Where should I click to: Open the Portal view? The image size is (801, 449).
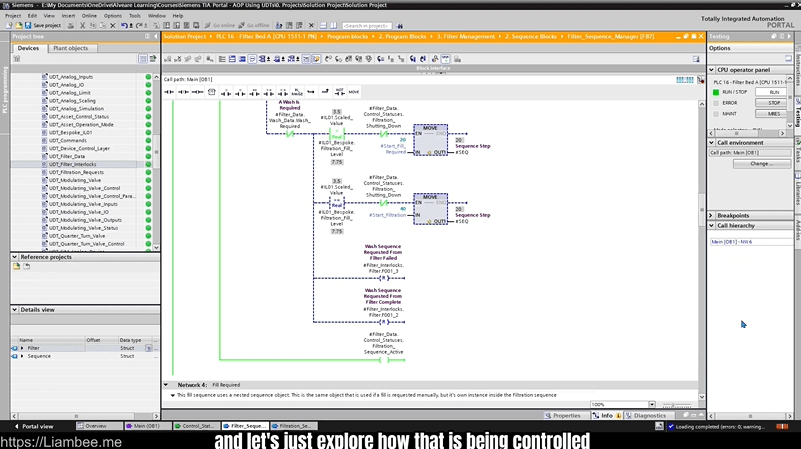(x=37, y=426)
